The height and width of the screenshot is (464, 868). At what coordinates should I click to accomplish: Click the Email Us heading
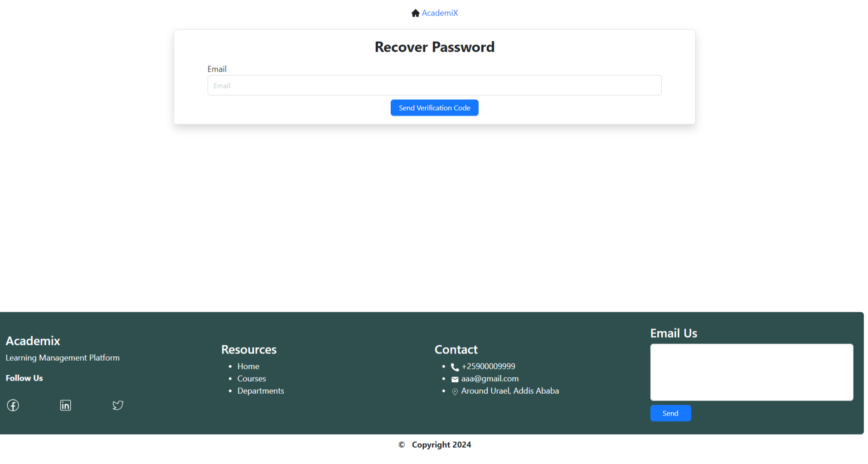point(674,333)
